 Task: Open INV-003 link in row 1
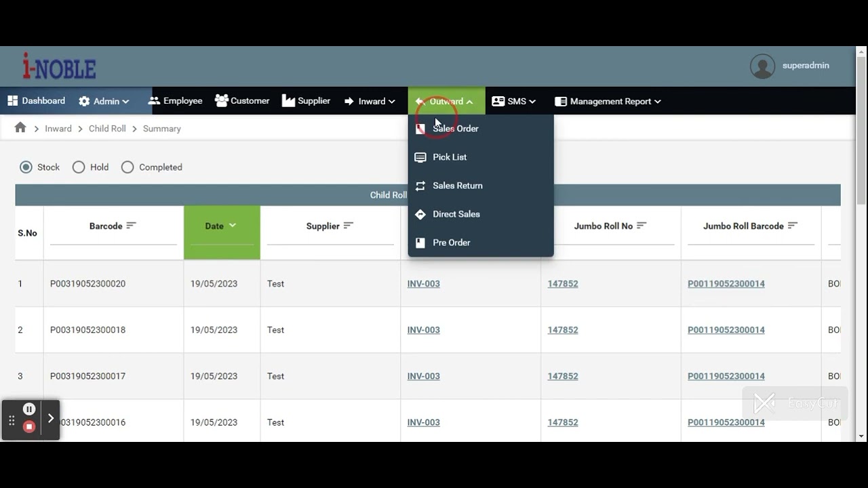(x=424, y=284)
